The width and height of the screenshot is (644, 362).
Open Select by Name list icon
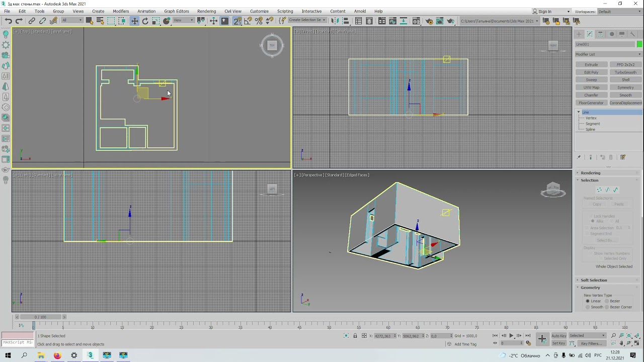click(x=100, y=21)
